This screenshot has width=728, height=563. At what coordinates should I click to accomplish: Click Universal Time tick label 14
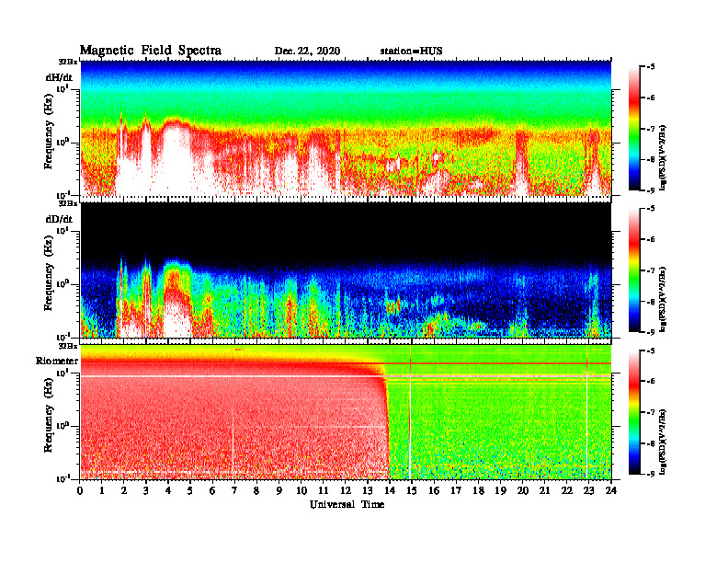click(x=390, y=490)
